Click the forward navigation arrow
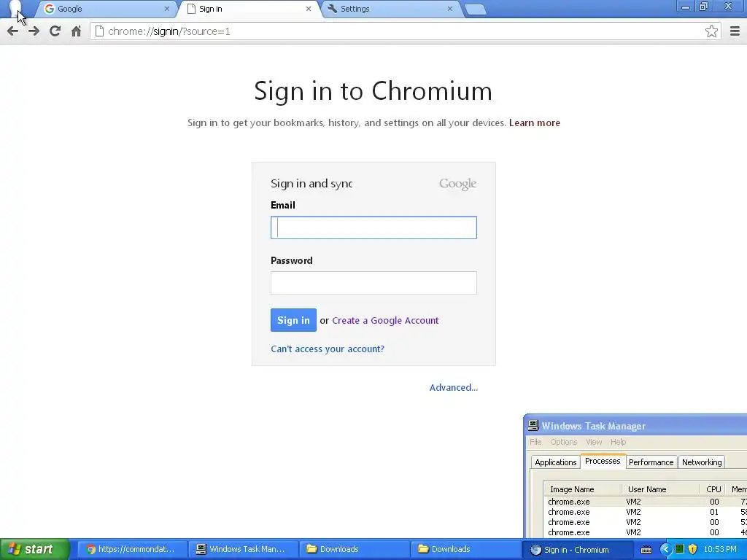The height and width of the screenshot is (560, 747). (34, 31)
